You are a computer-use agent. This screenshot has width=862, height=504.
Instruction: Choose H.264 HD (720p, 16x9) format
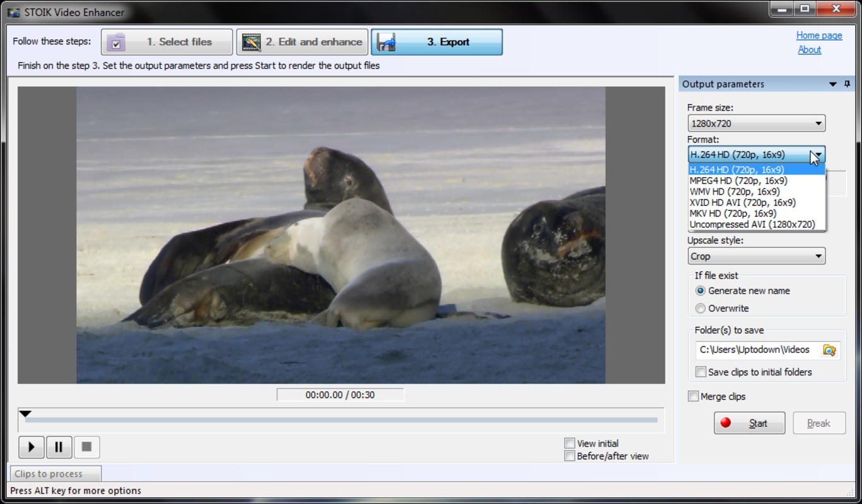click(x=757, y=169)
